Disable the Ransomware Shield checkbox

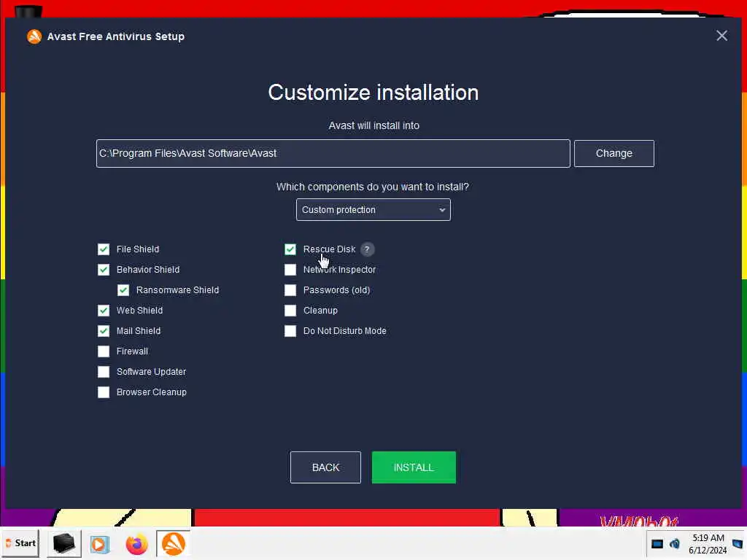123,290
